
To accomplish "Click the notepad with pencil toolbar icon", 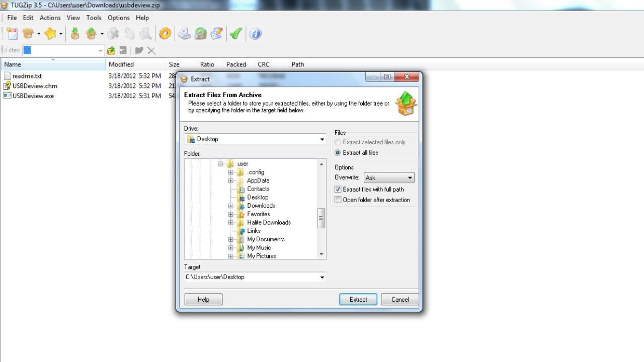I will 217,34.
